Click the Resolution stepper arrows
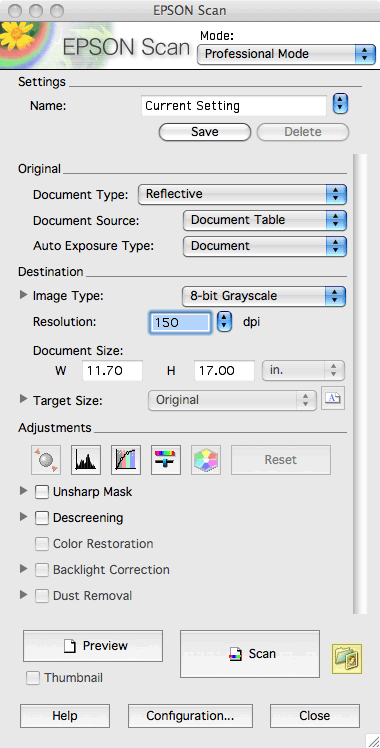 (x=224, y=322)
